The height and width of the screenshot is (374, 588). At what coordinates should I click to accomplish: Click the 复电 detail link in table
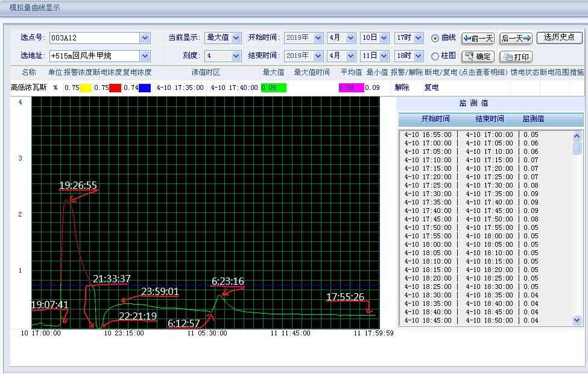[x=431, y=87]
